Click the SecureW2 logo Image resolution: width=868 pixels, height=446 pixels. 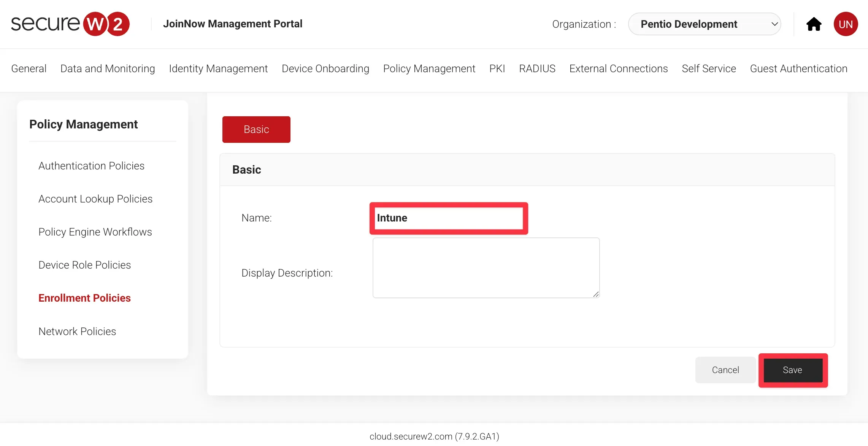tap(70, 24)
